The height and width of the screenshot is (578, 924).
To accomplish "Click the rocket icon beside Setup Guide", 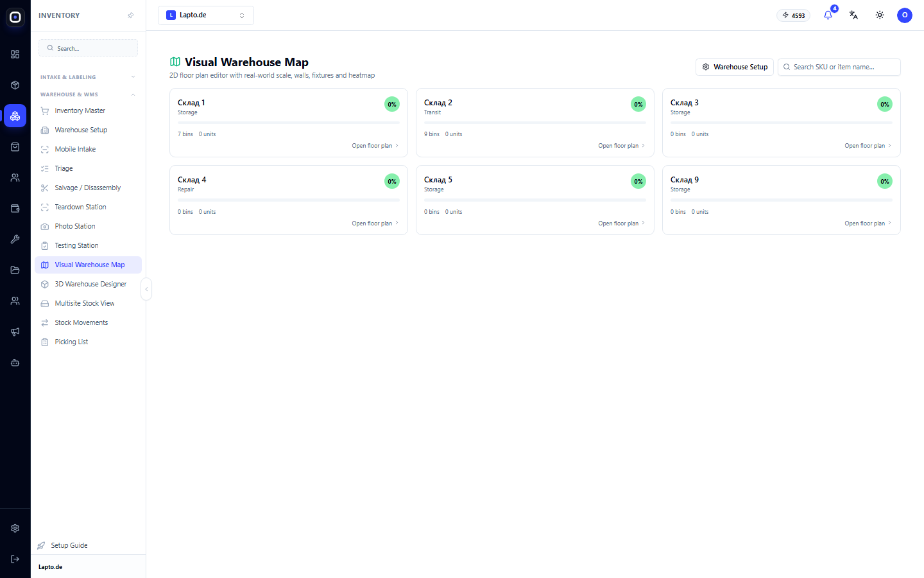I will point(41,546).
